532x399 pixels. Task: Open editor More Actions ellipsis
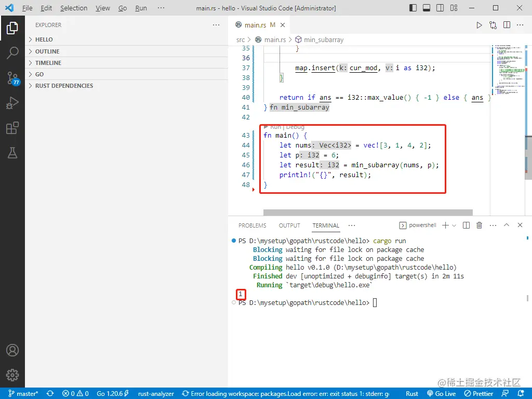tap(520, 25)
